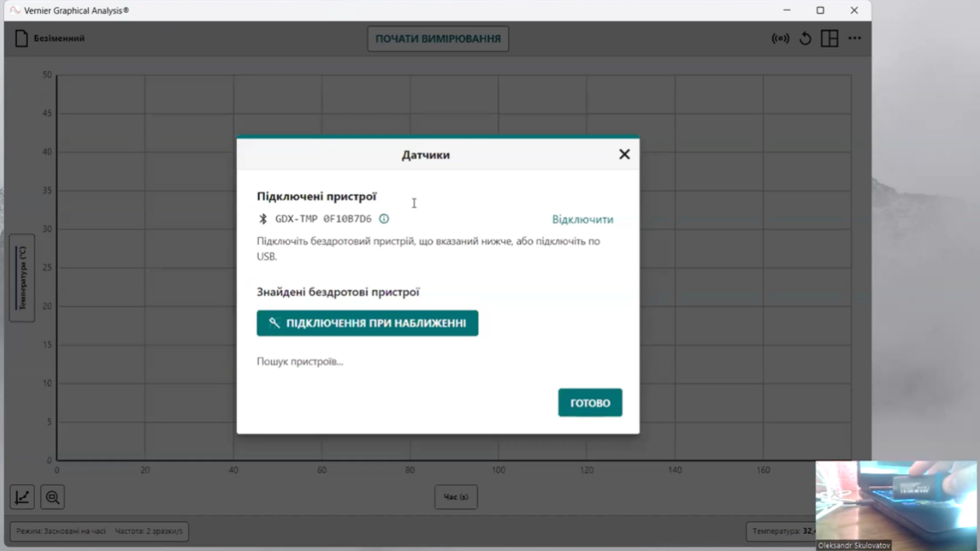
Task: Open the three-dot more options menu
Action: (x=854, y=38)
